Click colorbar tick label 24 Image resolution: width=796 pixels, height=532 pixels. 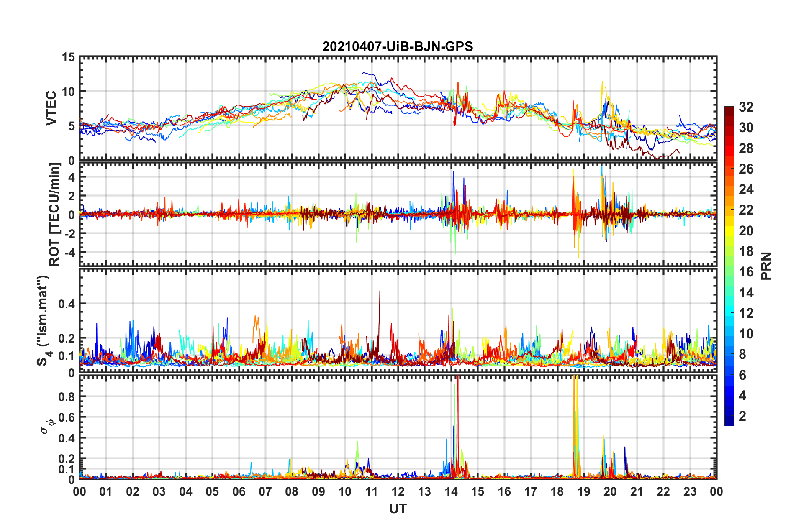[746, 189]
